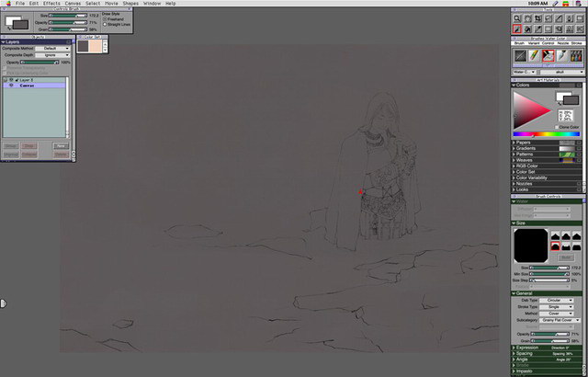Click the Build button in Size section
Screen dimensions: 588x377
566,257
